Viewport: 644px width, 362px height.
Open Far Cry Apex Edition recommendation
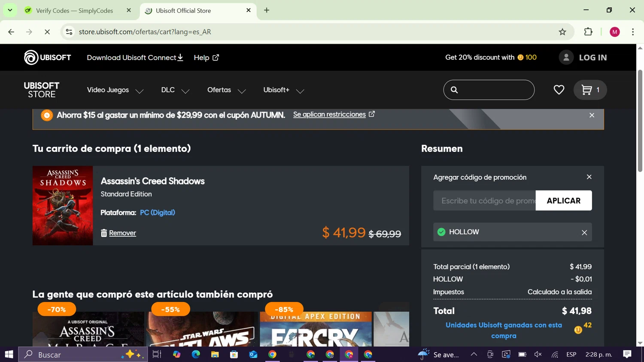click(316, 329)
